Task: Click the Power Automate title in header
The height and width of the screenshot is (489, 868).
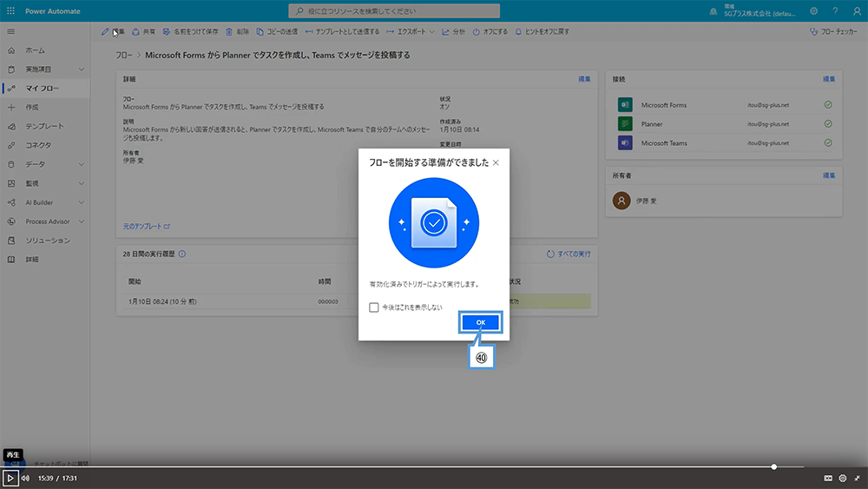Action: coord(53,11)
